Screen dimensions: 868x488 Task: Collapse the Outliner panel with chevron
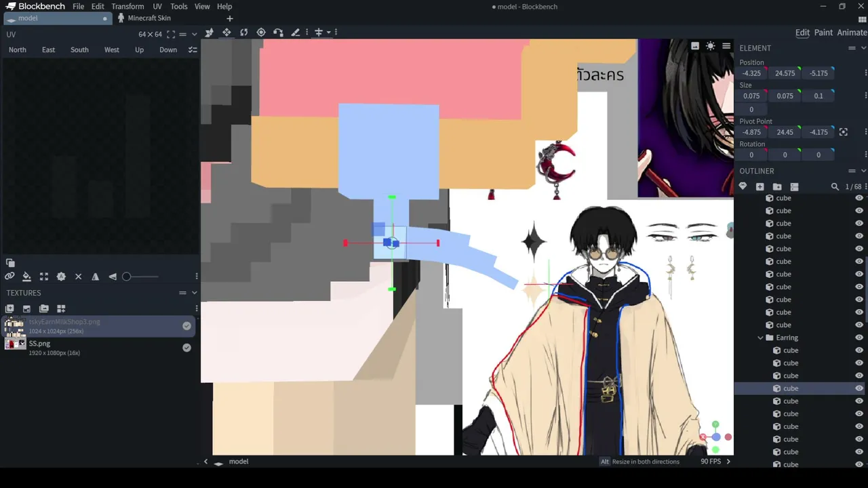coord(863,171)
